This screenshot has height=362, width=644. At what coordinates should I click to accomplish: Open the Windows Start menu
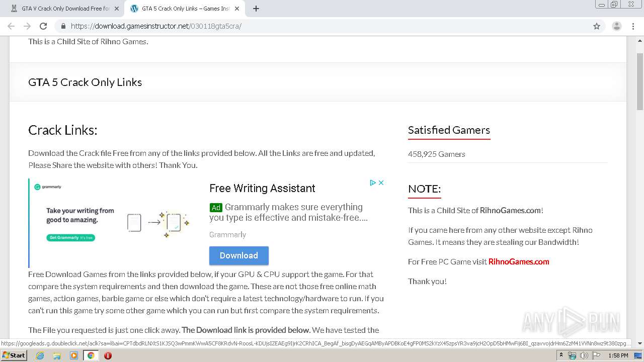click(x=14, y=355)
